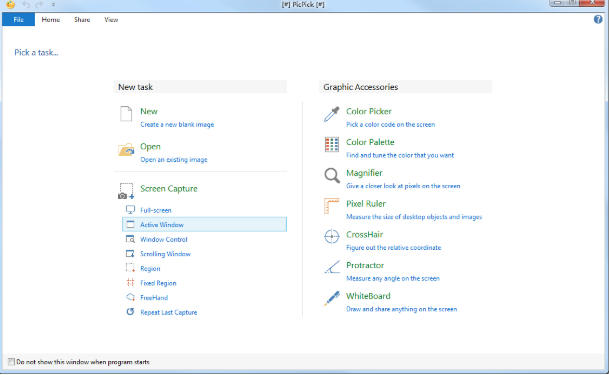Click the Protractor angle icon
This screenshot has width=609, height=375.
(332, 267)
